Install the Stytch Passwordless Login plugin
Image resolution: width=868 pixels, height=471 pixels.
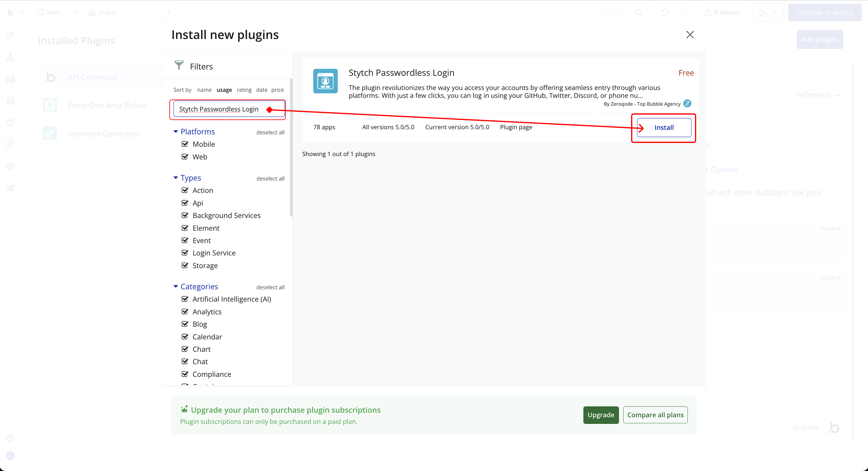pyautogui.click(x=663, y=128)
